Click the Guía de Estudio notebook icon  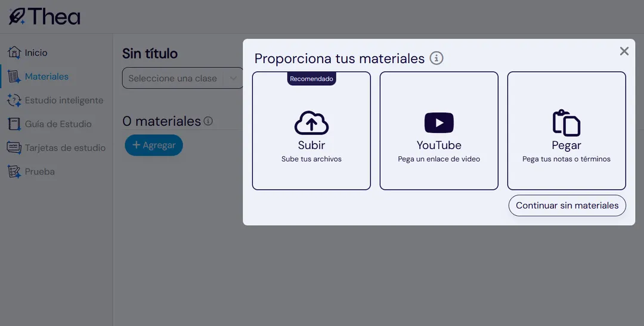[x=14, y=124]
